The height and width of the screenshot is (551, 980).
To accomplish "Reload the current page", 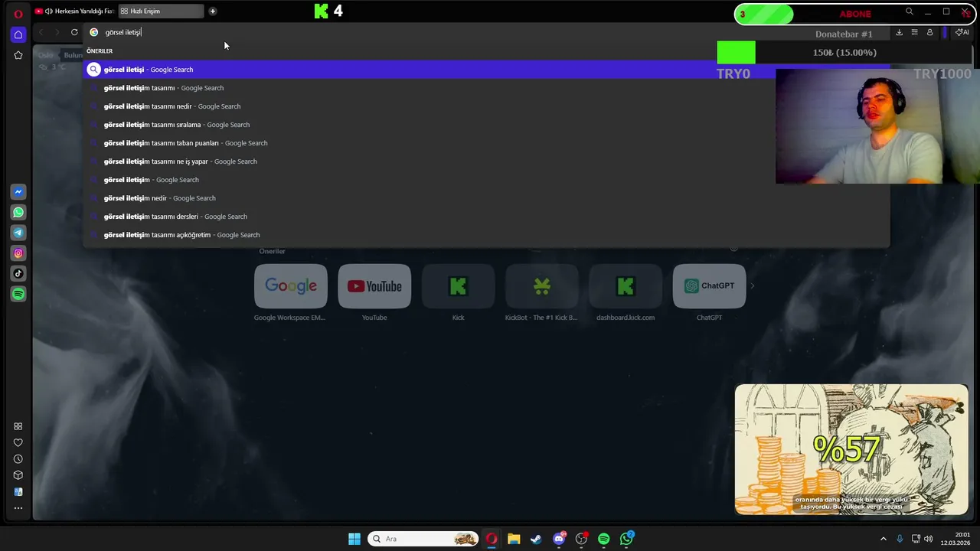I will click(74, 32).
